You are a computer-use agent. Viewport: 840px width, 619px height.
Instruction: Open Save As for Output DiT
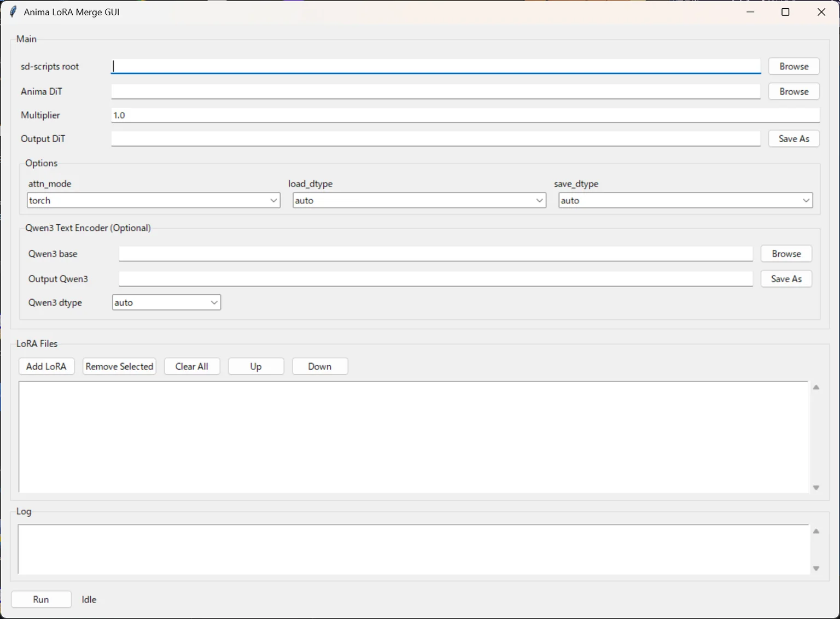point(794,139)
